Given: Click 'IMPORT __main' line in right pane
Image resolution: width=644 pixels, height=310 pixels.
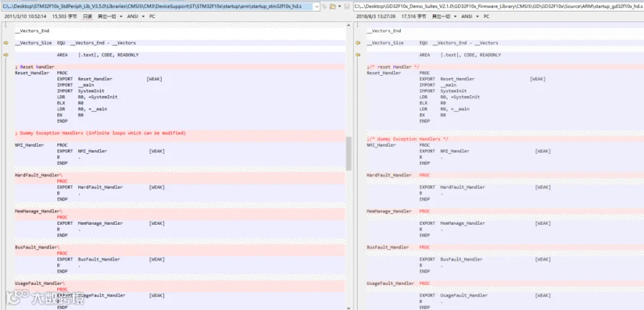Looking at the screenshot, I should [438, 85].
